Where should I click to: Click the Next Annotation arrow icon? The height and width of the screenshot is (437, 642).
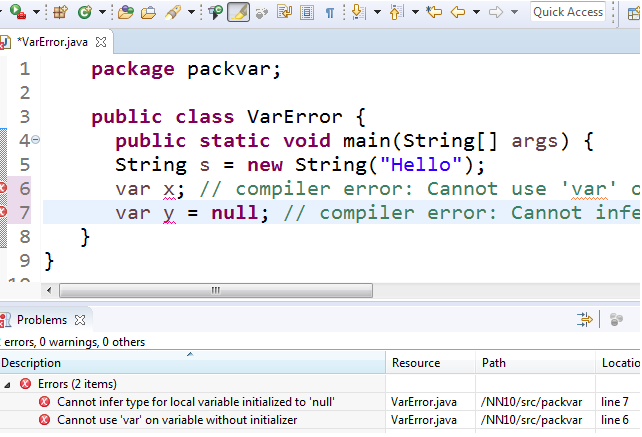coord(358,13)
